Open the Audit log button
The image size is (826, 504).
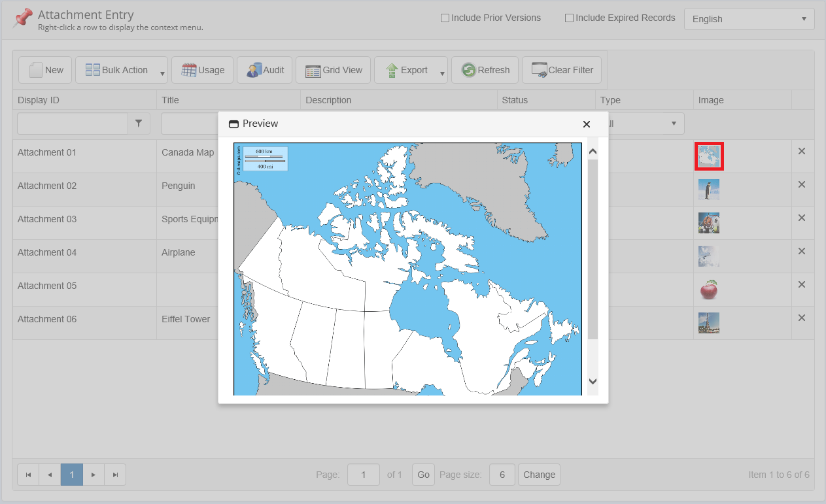265,70
